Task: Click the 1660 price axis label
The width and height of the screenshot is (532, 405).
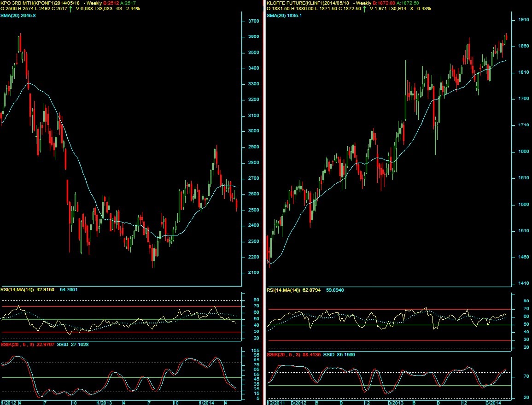Action: point(524,152)
